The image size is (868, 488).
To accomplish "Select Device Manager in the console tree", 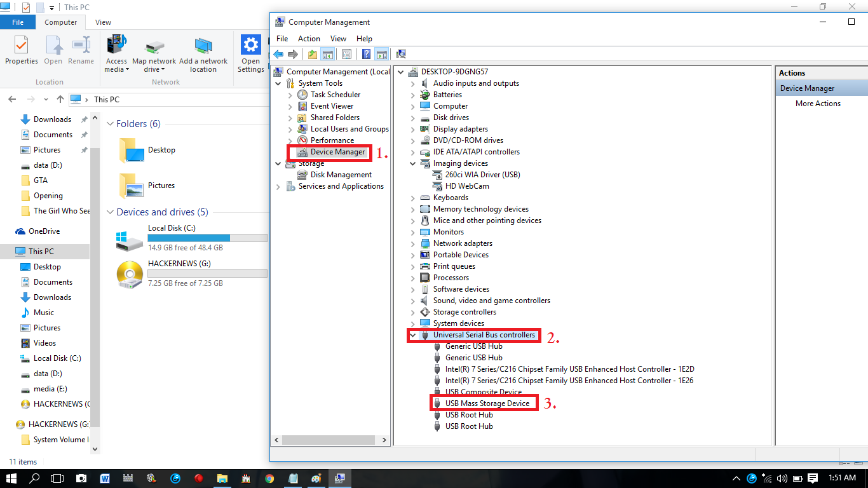I will tap(337, 152).
